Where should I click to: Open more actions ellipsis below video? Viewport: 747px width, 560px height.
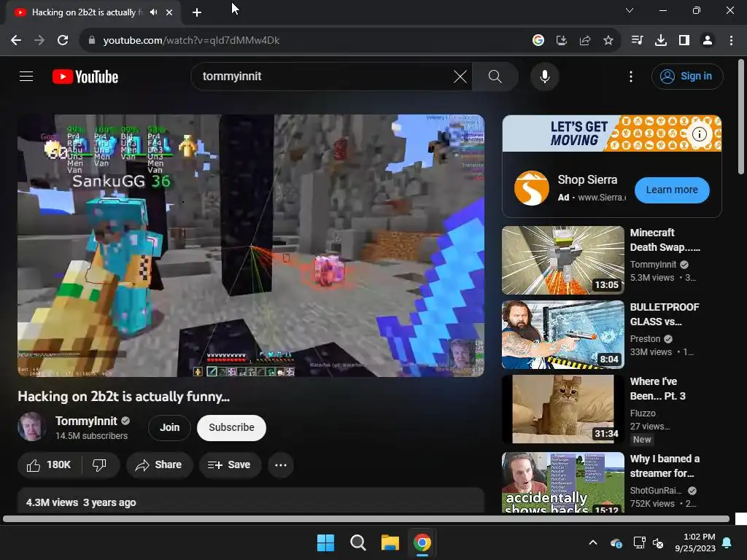pos(281,464)
